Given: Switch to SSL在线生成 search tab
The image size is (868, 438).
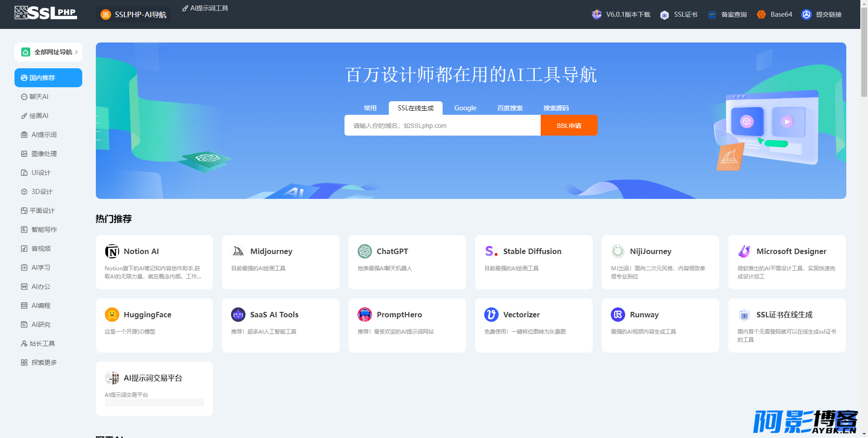Looking at the screenshot, I should coord(415,108).
